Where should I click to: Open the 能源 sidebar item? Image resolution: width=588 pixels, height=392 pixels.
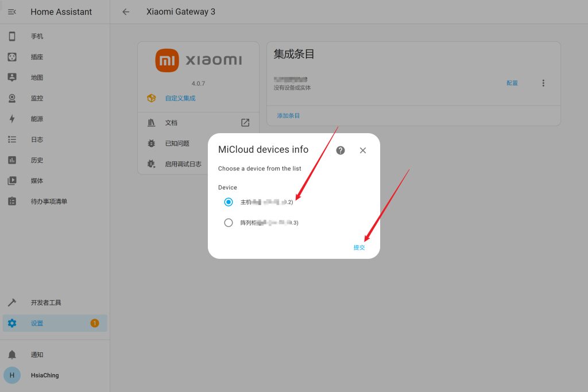(x=55, y=119)
